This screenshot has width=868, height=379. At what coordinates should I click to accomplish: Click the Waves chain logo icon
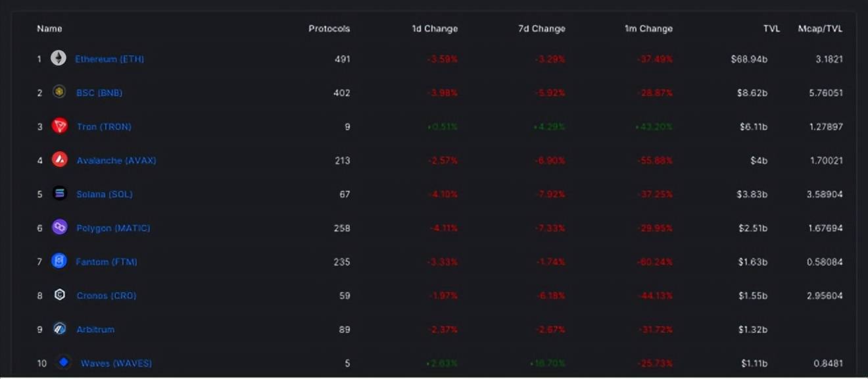64,363
